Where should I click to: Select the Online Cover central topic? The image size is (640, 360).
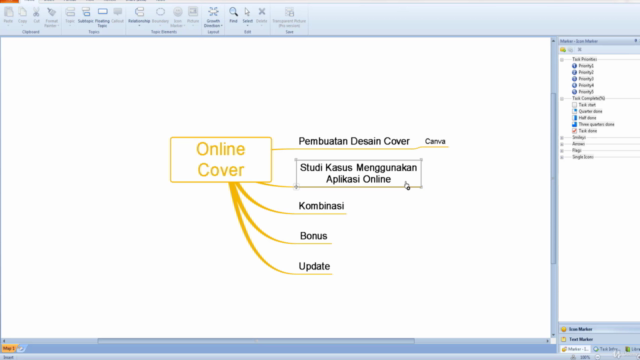(221, 160)
